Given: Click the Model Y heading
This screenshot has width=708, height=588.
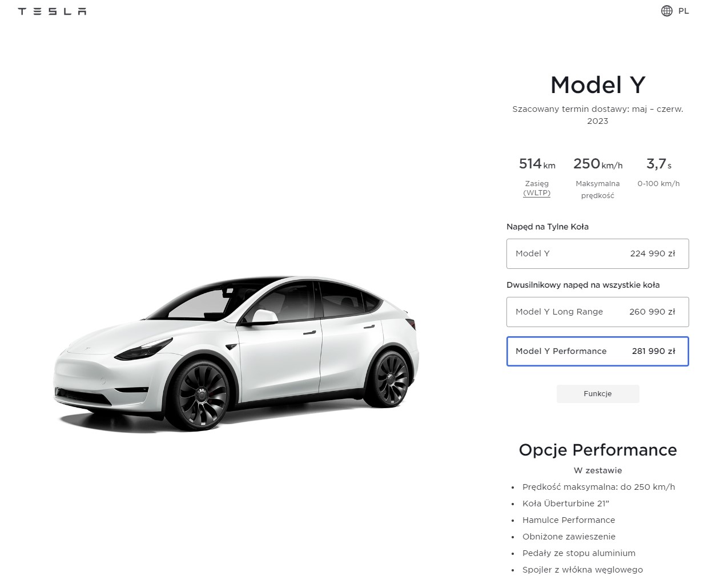Looking at the screenshot, I should (x=597, y=85).
